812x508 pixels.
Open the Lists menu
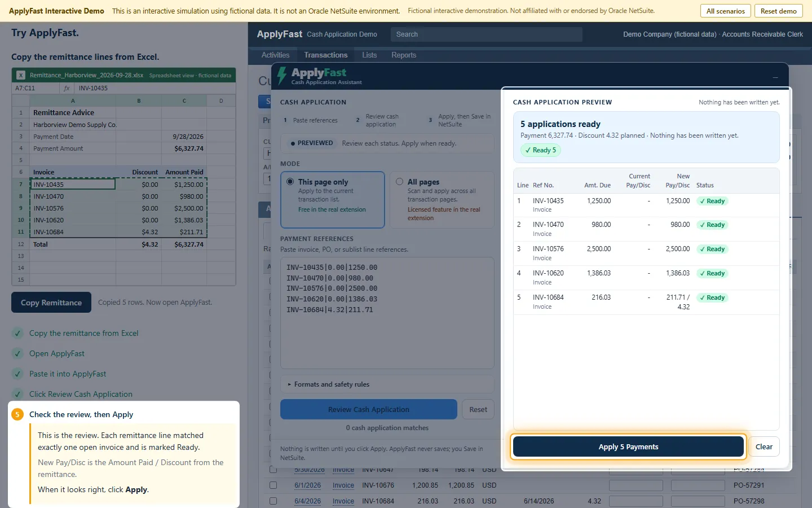[x=369, y=55]
